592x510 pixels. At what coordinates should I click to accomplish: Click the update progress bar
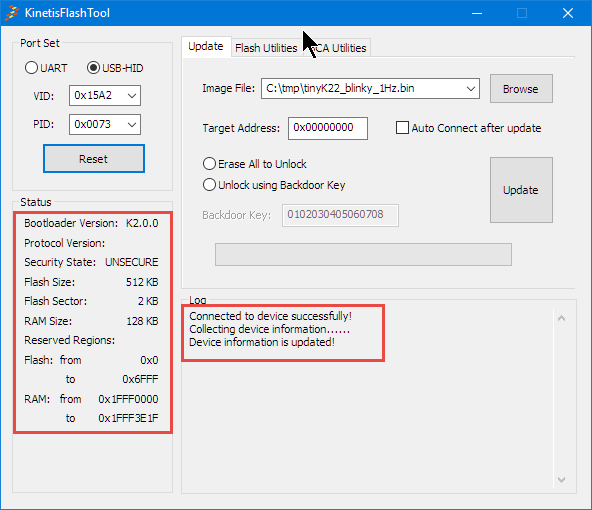point(363,254)
